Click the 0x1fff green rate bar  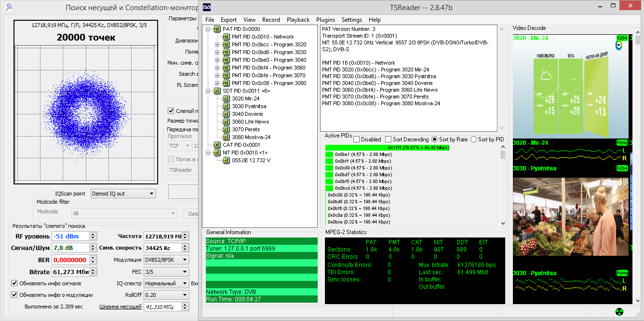(388, 147)
